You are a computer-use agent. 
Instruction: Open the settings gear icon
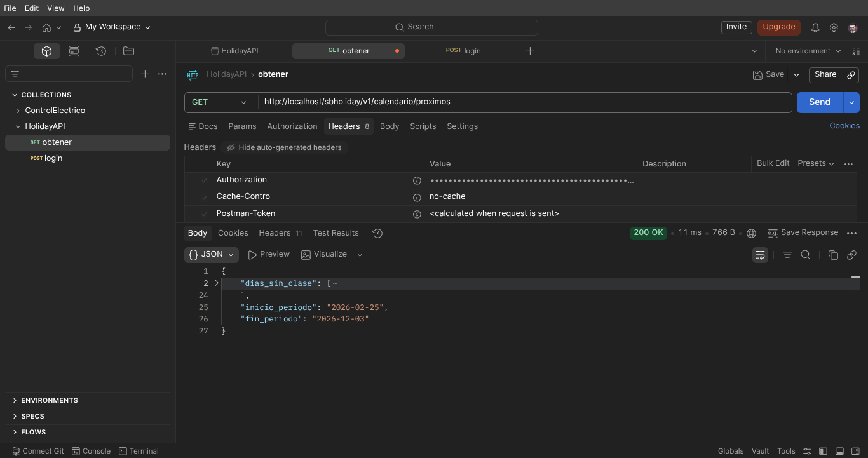click(834, 27)
